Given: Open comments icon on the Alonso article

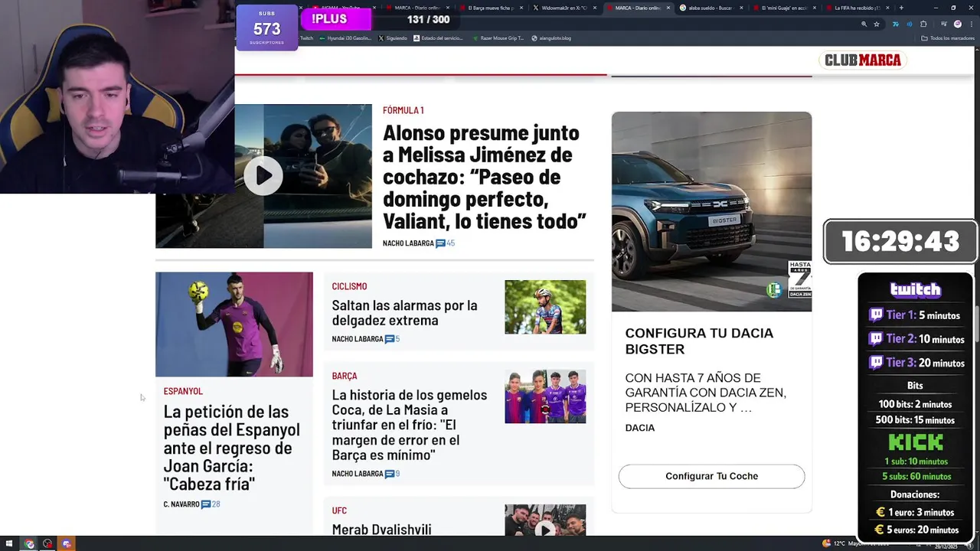Looking at the screenshot, I should (440, 243).
